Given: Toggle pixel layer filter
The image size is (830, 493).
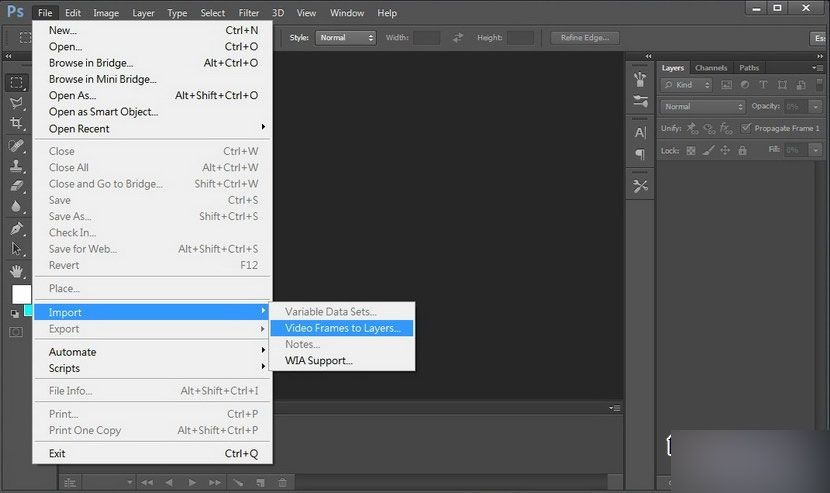Looking at the screenshot, I should [727, 85].
